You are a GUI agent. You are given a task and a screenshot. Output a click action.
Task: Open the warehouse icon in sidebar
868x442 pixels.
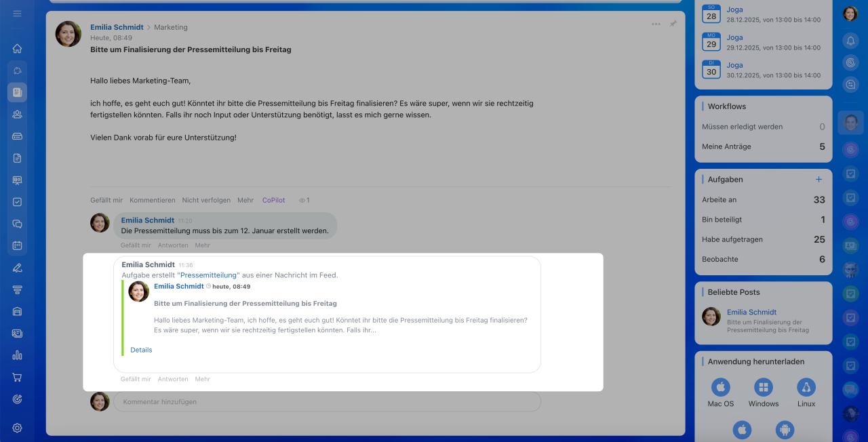(x=17, y=311)
